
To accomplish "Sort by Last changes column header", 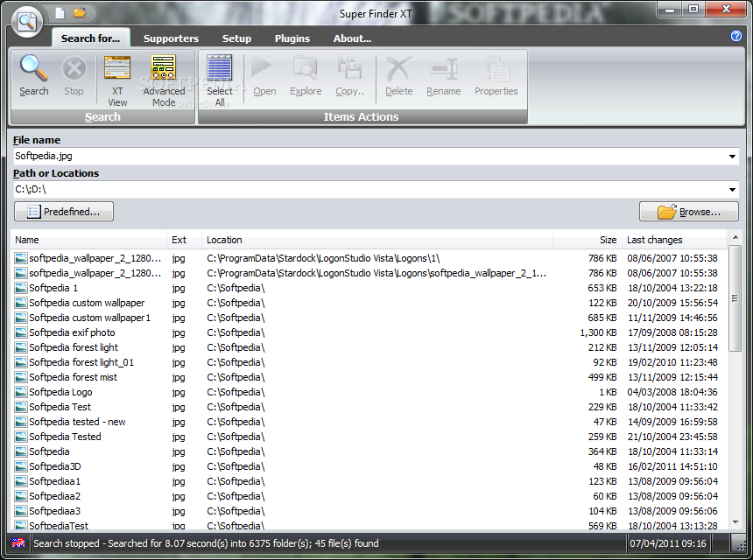I will pos(675,240).
